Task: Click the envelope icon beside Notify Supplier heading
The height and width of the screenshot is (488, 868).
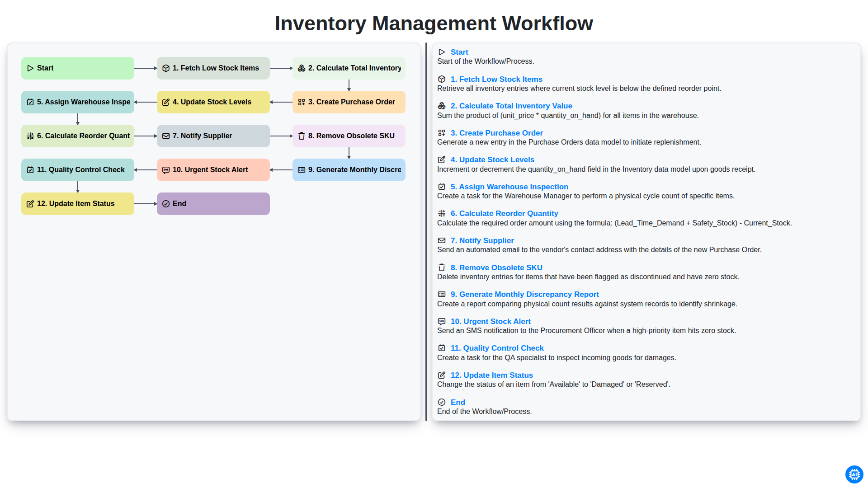Action: 442,240
